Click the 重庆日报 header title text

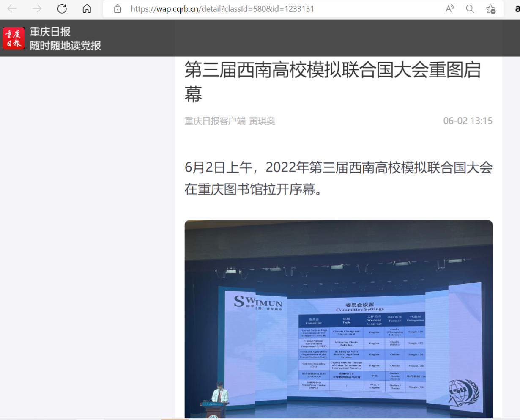click(x=50, y=32)
